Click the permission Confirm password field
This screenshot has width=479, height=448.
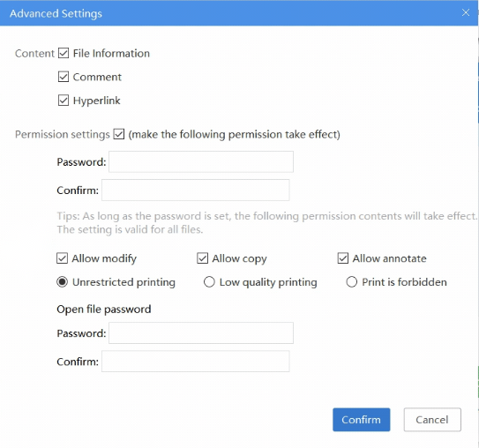(196, 190)
